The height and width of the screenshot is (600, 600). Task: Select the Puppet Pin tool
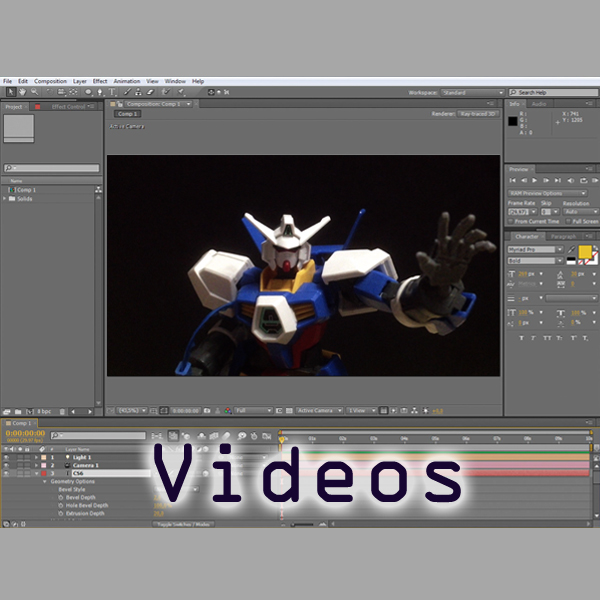[181, 92]
